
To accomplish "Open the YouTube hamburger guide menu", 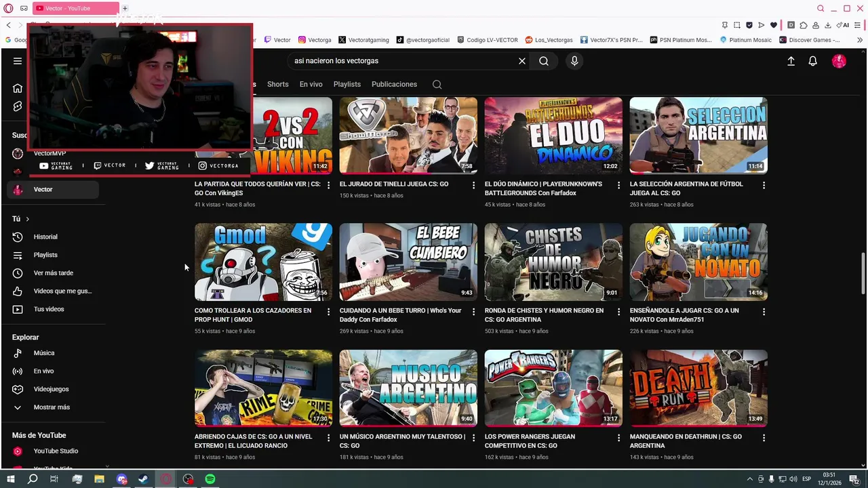I will pyautogui.click(x=18, y=61).
